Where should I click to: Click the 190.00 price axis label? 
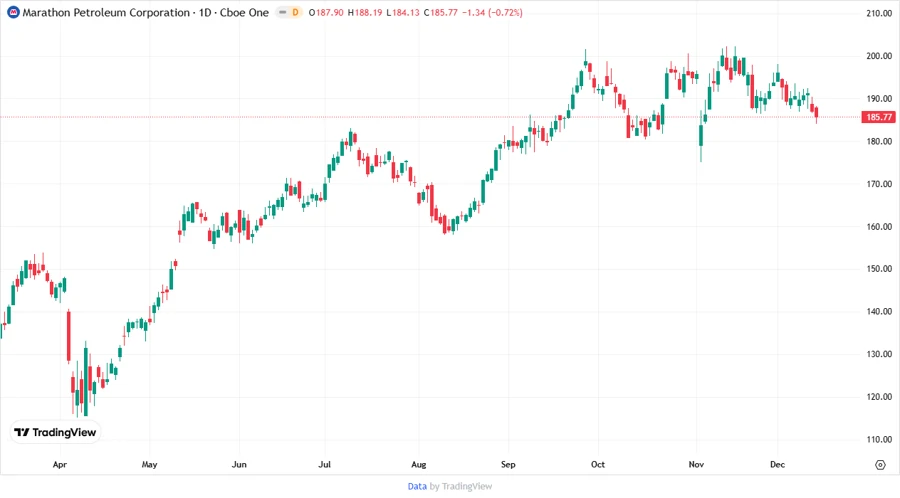coord(879,99)
